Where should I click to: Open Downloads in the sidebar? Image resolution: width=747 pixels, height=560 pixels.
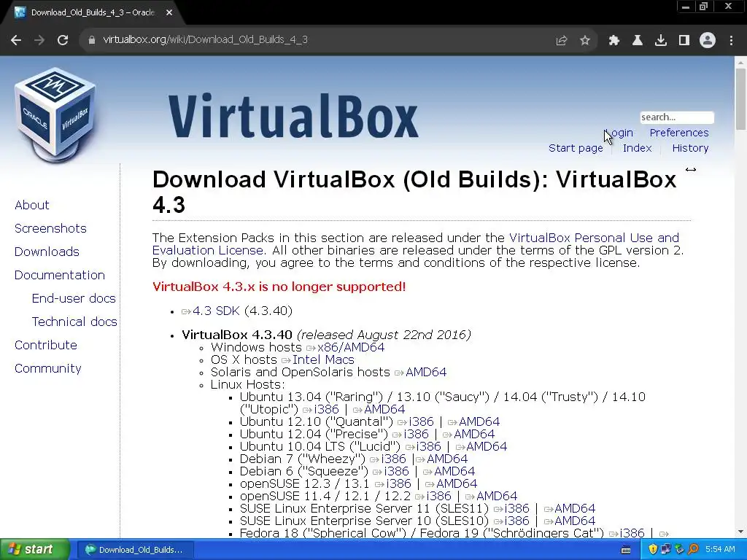click(47, 252)
